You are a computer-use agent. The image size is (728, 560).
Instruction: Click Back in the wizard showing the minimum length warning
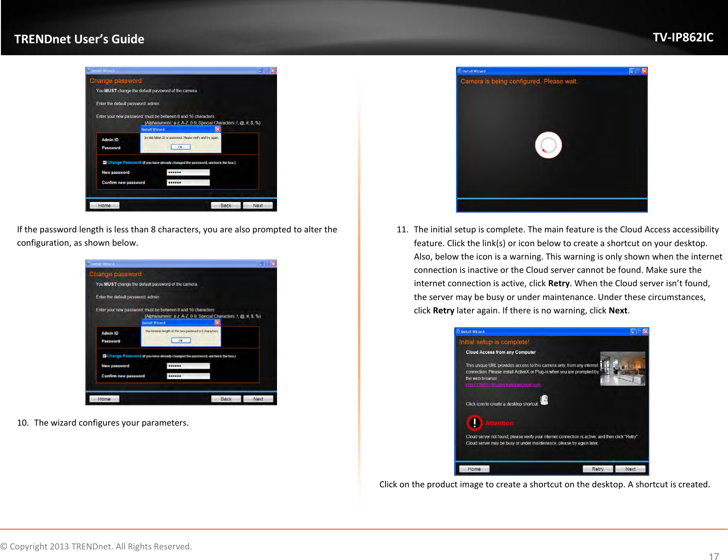226,399
